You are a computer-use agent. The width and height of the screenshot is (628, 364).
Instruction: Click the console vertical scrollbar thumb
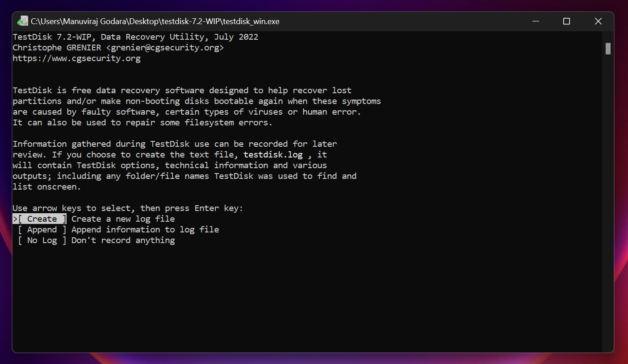tap(608, 49)
